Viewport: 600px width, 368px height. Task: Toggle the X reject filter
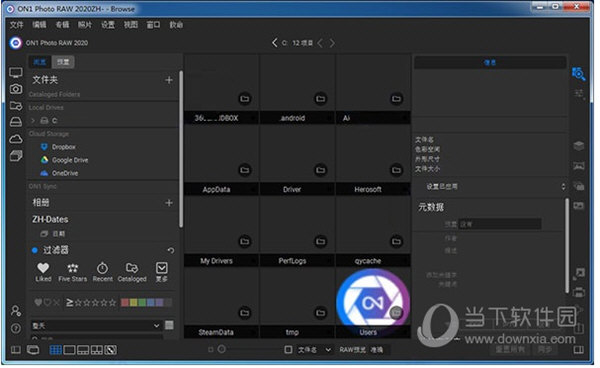point(56,303)
